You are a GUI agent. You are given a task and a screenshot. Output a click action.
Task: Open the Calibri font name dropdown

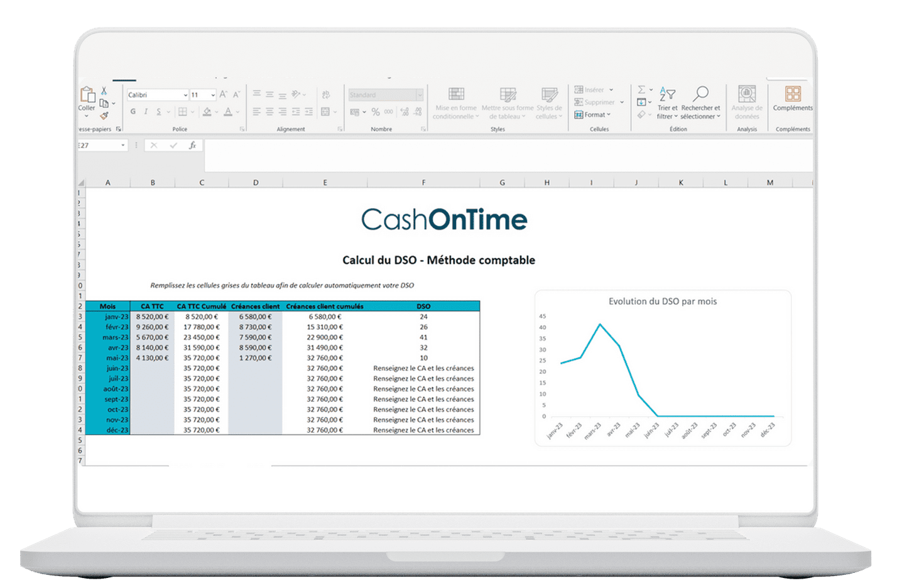tap(185, 95)
